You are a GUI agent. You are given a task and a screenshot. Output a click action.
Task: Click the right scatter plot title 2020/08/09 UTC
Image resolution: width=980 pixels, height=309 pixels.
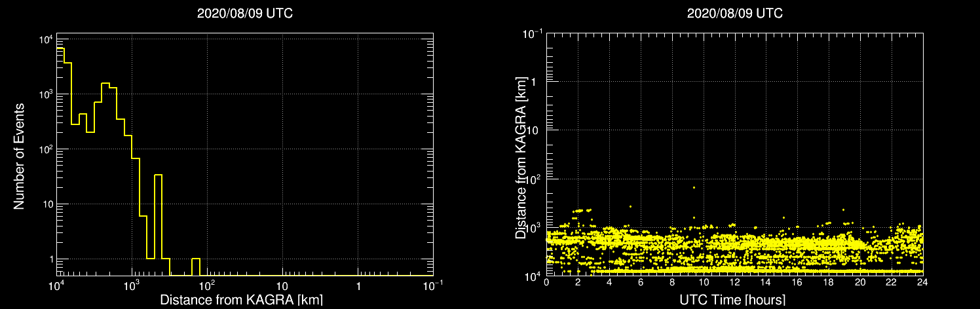point(734,13)
